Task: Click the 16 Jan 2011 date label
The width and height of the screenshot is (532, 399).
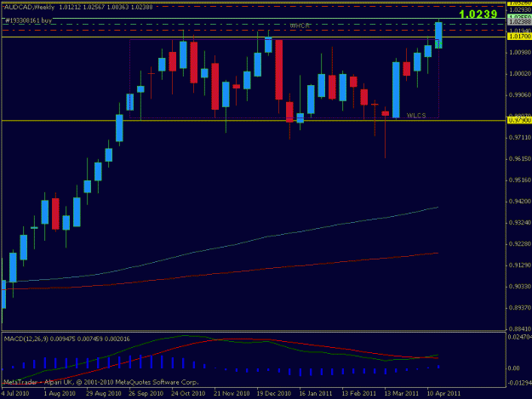Action: pos(316,394)
